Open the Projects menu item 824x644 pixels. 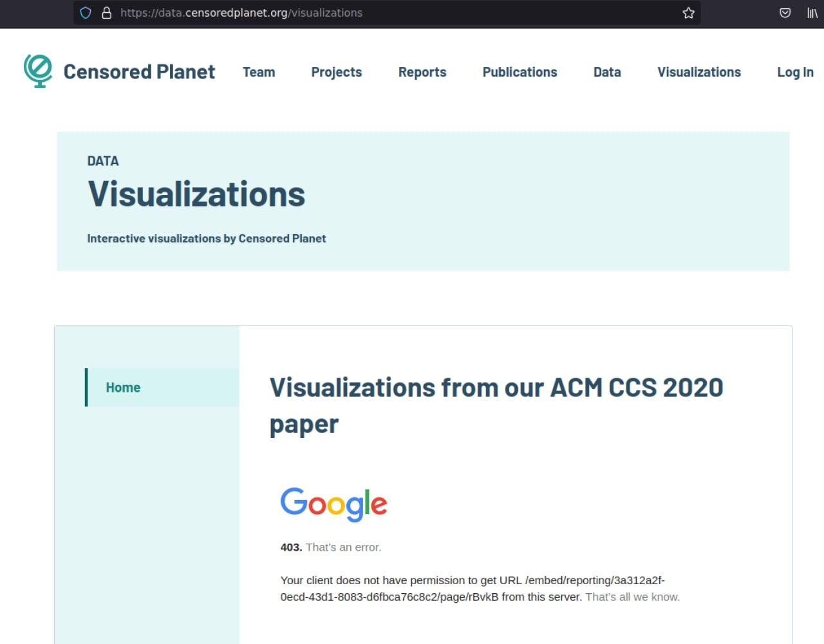pyautogui.click(x=337, y=72)
